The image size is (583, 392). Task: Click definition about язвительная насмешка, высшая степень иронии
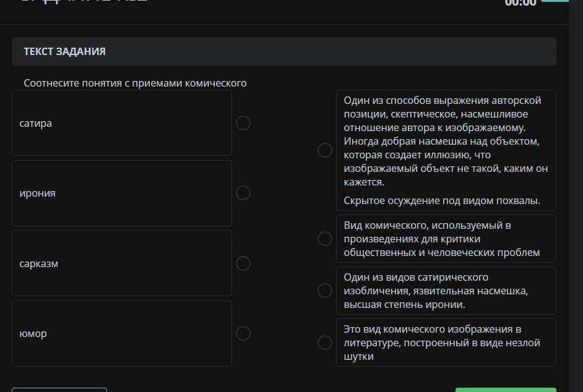click(446, 291)
